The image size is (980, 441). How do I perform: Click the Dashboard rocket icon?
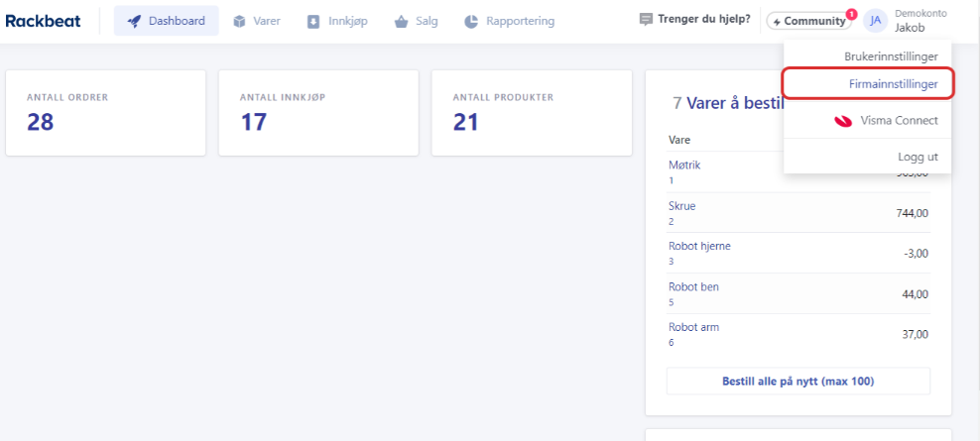[134, 21]
